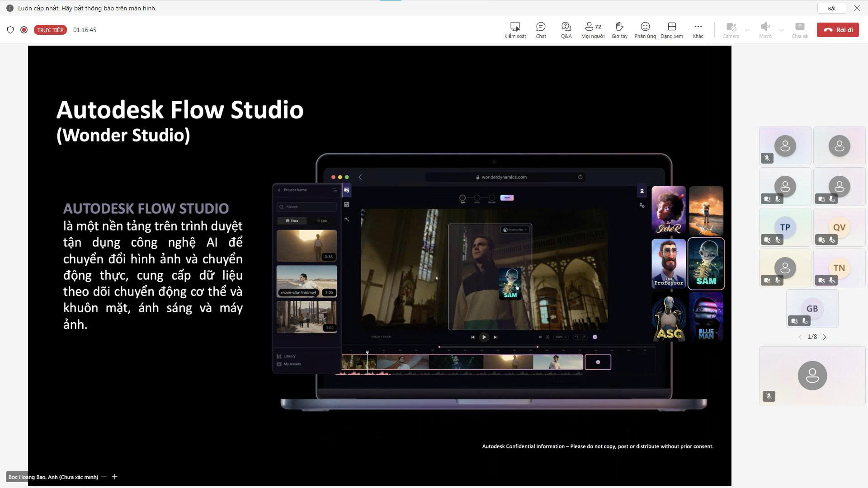Viewport: 868px width, 488px height.
Task: Click the red recording indicator
Action: coord(24,30)
